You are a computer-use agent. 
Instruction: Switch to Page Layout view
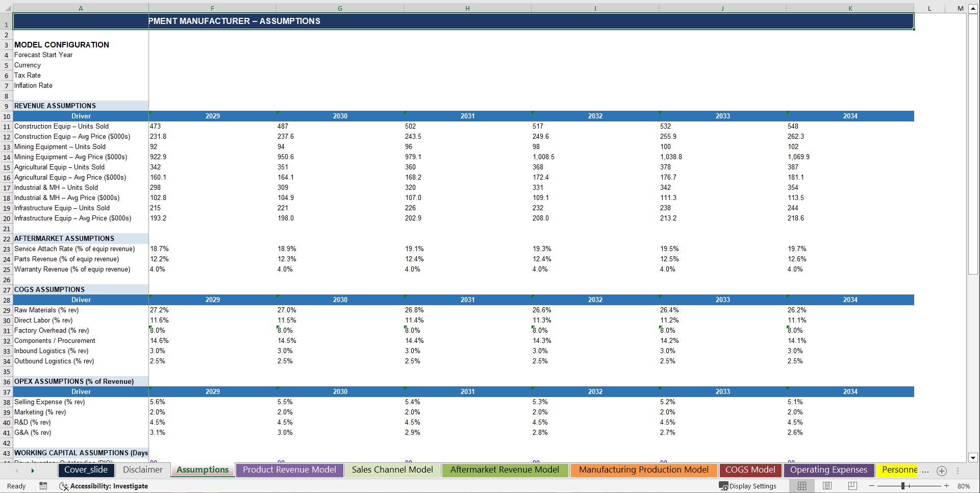pos(827,486)
